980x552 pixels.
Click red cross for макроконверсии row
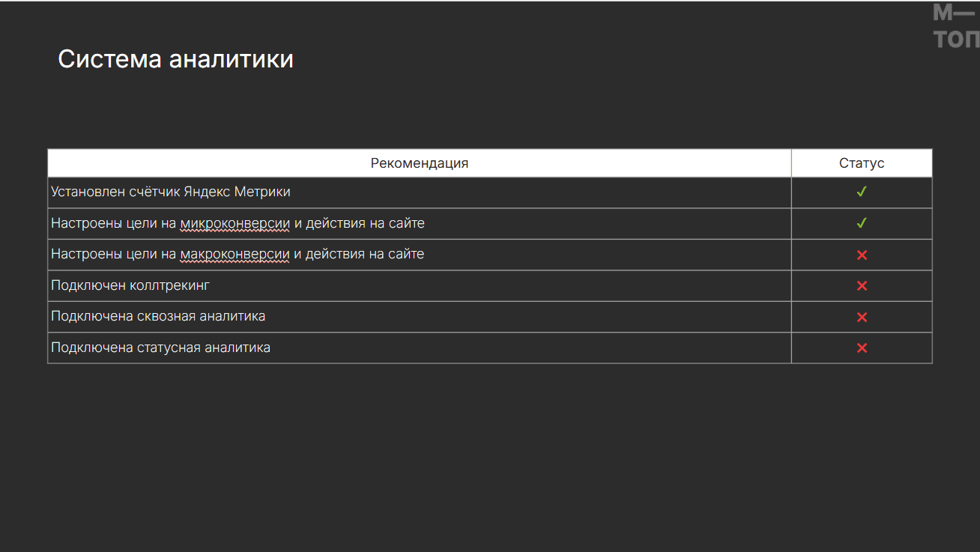tap(862, 255)
